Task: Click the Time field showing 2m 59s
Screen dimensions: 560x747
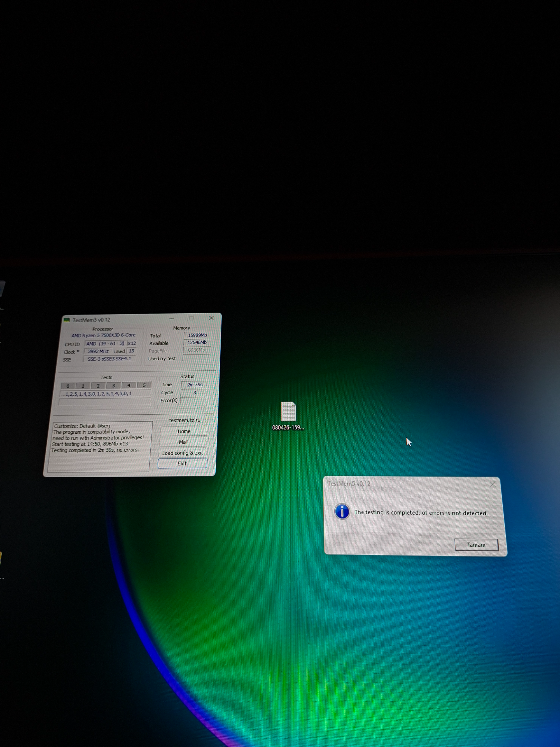Action: tap(195, 385)
